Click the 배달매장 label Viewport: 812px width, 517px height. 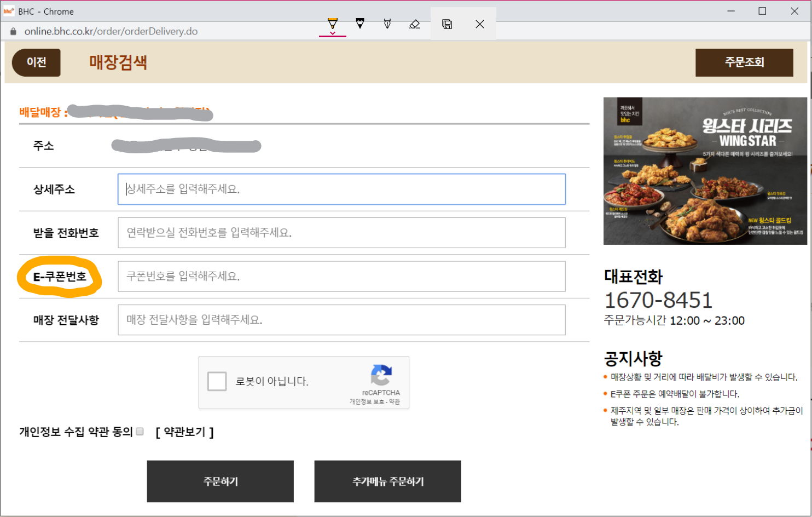pyautogui.click(x=43, y=112)
